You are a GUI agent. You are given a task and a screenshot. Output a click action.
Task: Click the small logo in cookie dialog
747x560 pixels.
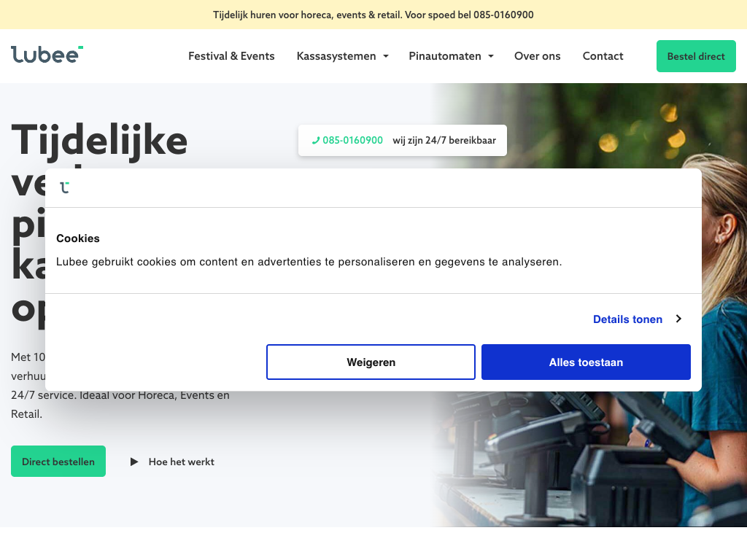(65, 187)
